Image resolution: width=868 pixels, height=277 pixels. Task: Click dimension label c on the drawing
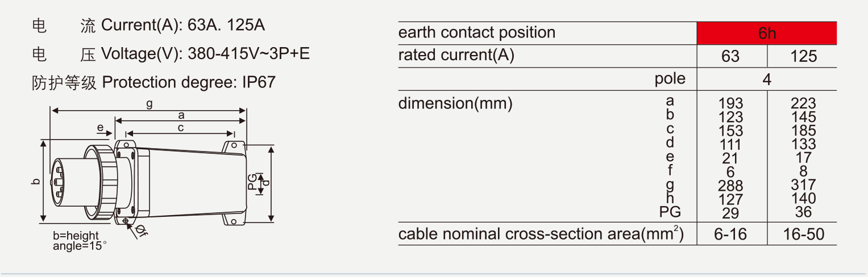(180, 128)
